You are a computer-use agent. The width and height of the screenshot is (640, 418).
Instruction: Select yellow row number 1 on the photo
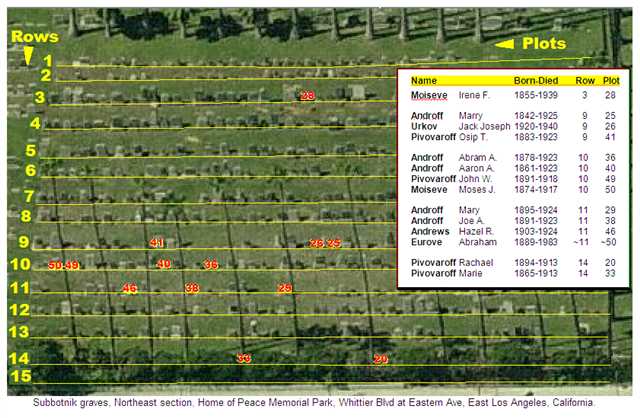(x=48, y=61)
